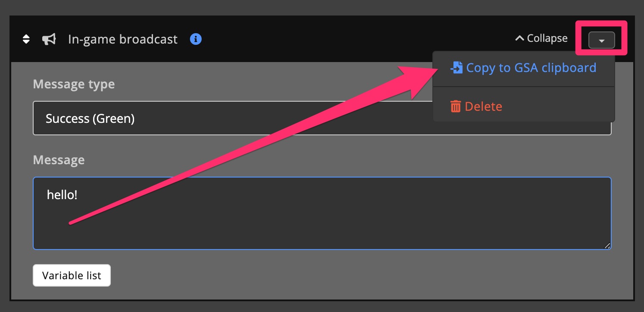The width and height of the screenshot is (644, 312).
Task: Click the clipboard icon beside Copy to GSA
Action: 456,67
